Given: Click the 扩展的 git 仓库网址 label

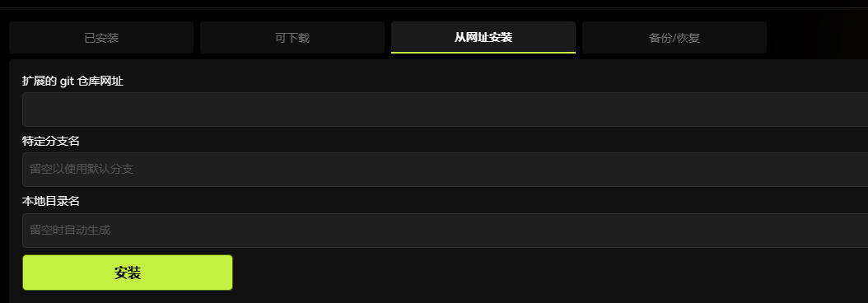Looking at the screenshot, I should tap(72, 82).
